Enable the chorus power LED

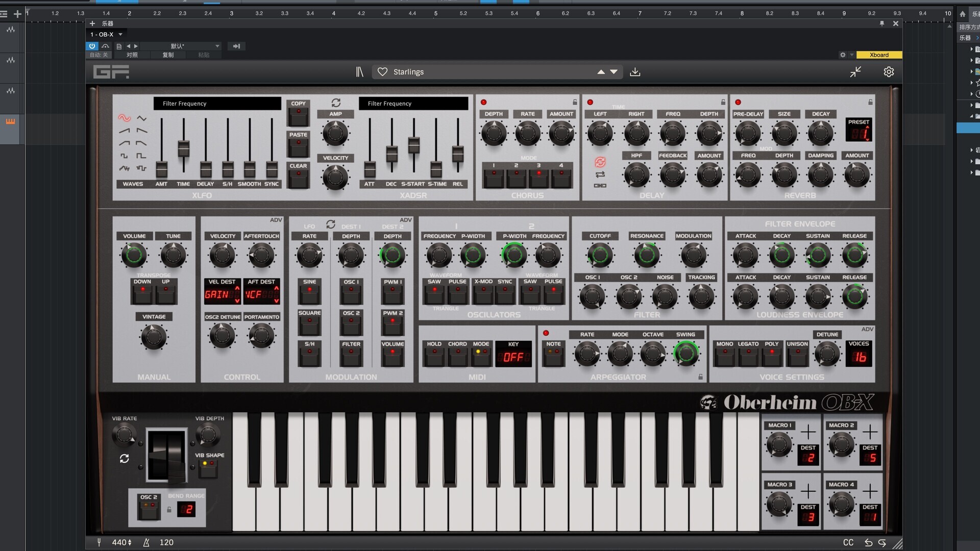[483, 102]
